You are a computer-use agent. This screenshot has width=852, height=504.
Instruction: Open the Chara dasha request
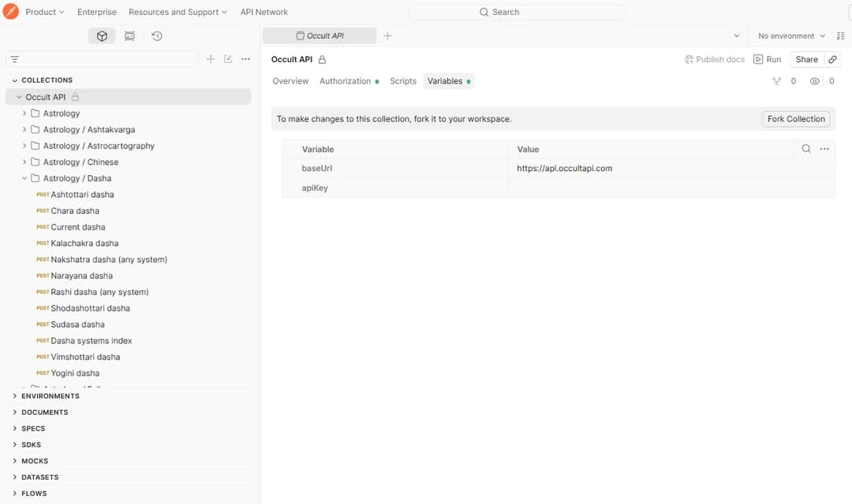(x=75, y=211)
